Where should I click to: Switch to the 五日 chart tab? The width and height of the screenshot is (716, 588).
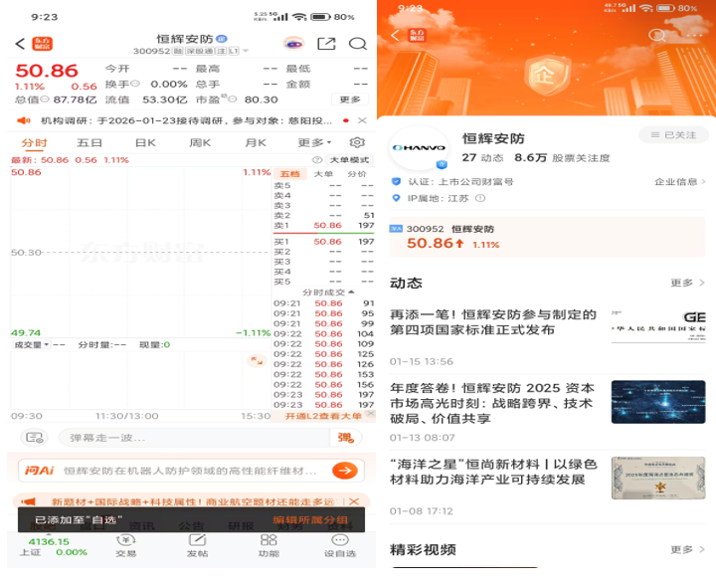coord(89,143)
